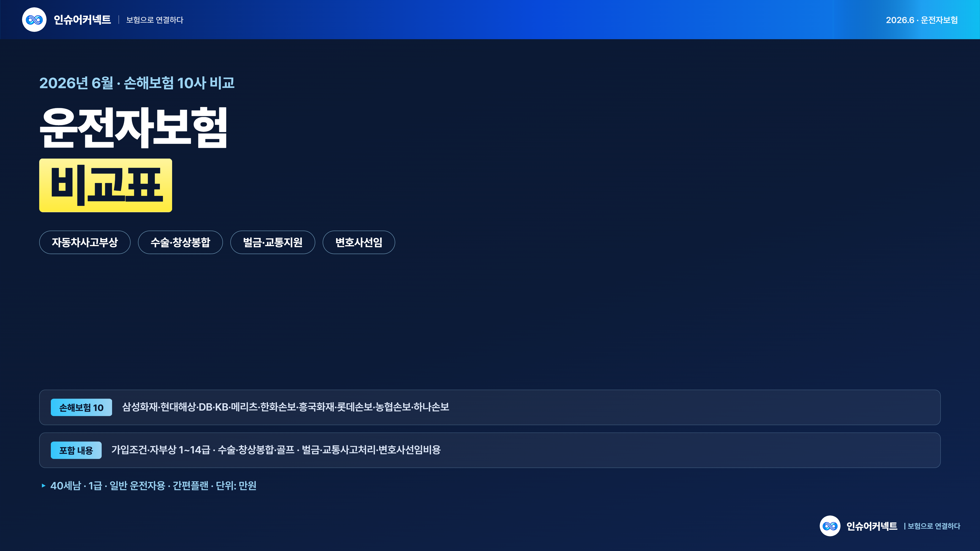Viewport: 980px width, 551px height.
Task: Click the coverage text starting with 가입조건
Action: (276, 450)
